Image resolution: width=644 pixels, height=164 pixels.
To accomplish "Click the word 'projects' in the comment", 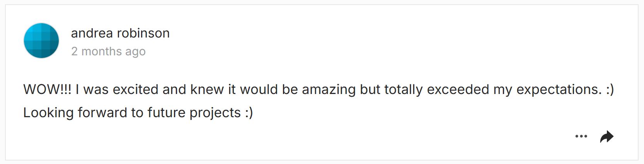I will tap(215, 113).
